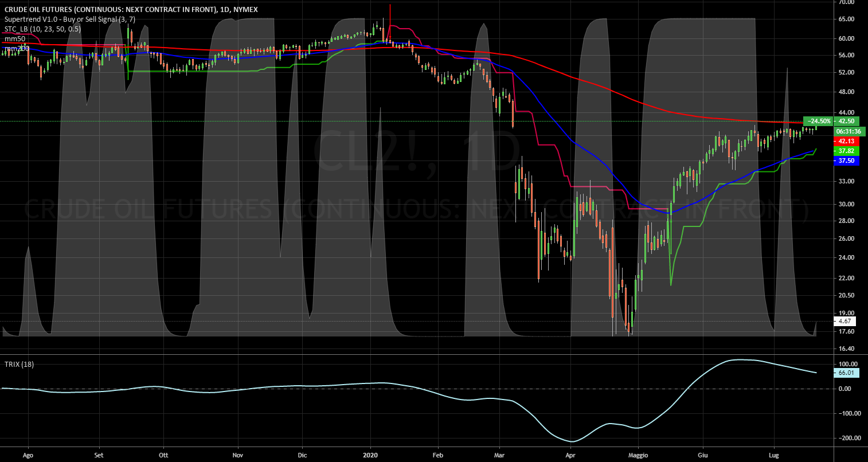Click the Ott month on time axis

tap(163, 456)
